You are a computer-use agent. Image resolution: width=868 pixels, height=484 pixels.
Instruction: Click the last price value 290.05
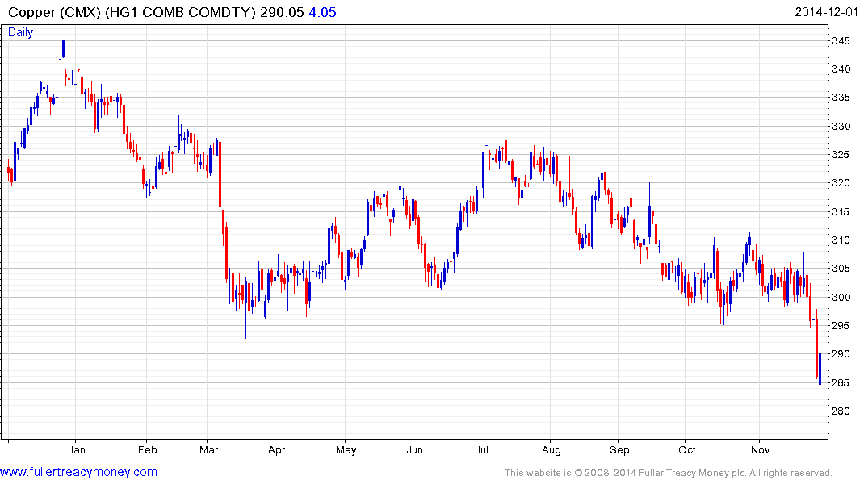click(282, 12)
